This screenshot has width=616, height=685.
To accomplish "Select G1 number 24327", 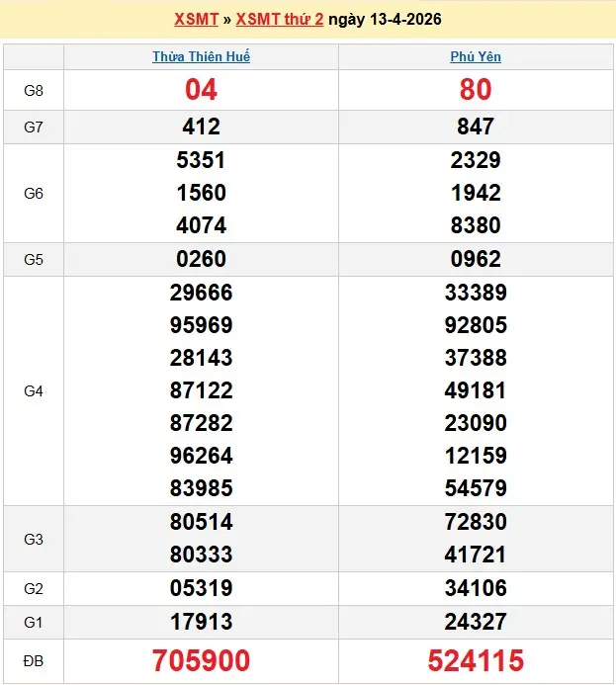I will 476,622.
